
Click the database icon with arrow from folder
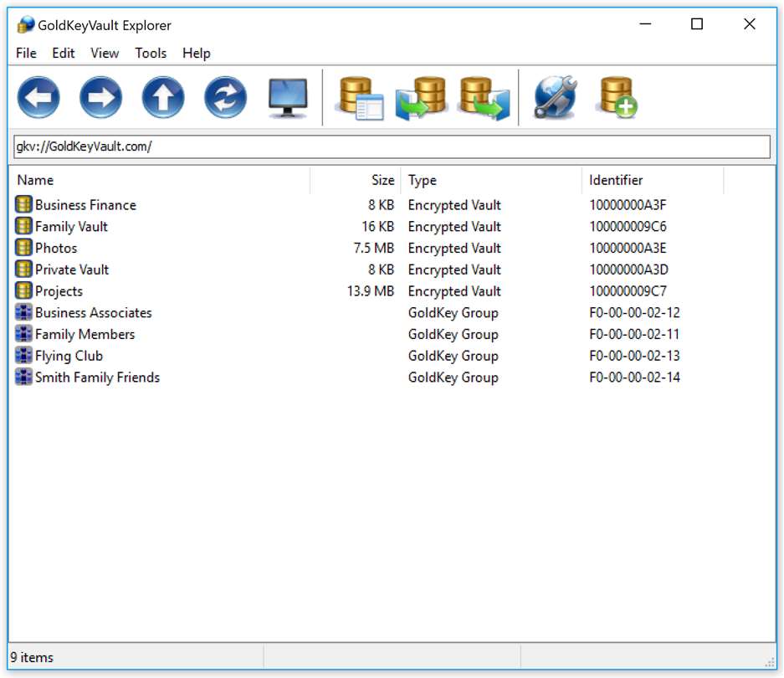(421, 98)
